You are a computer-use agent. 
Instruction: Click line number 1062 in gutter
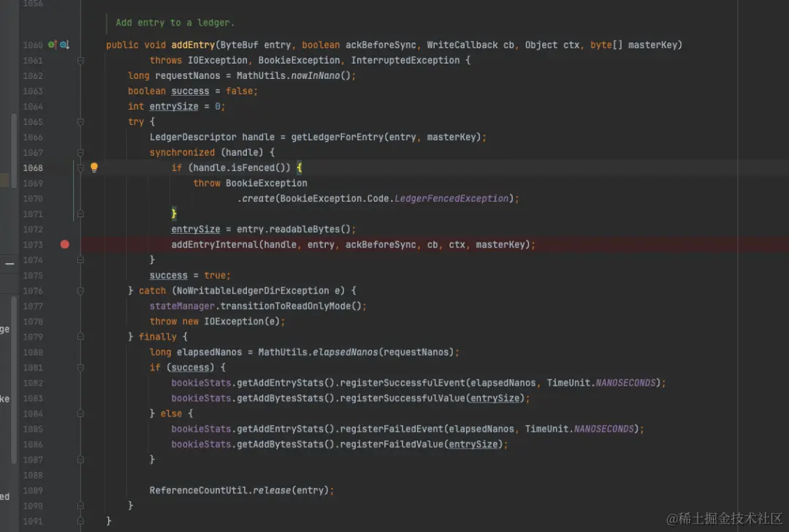[x=33, y=75]
